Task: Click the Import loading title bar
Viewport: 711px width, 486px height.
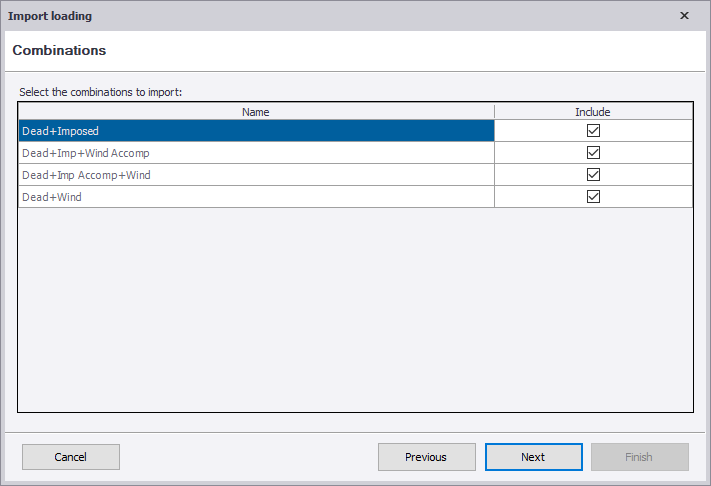Action: coord(300,16)
